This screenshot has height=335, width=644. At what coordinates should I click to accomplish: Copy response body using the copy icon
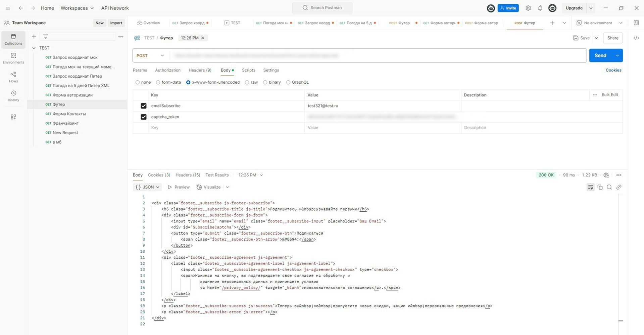[600, 187]
